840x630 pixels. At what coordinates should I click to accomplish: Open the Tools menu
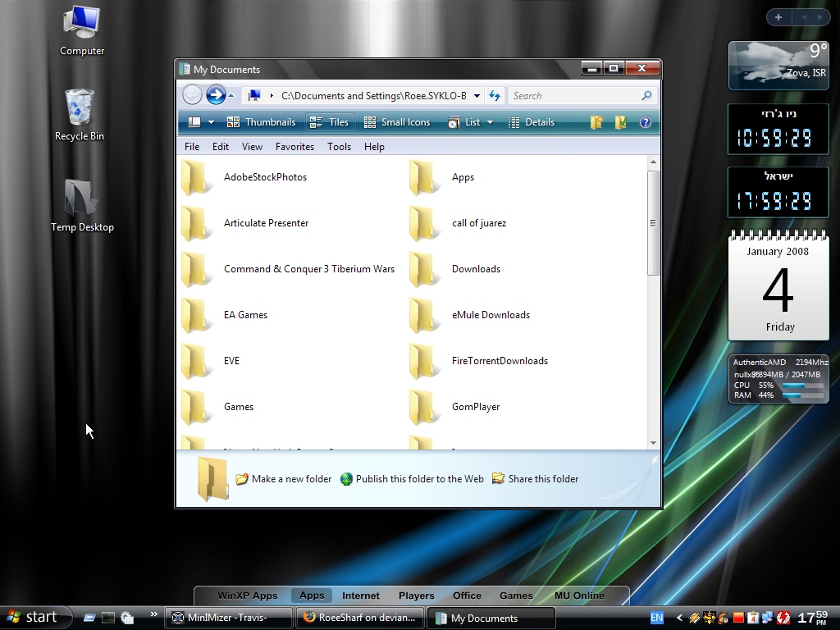[x=339, y=147]
